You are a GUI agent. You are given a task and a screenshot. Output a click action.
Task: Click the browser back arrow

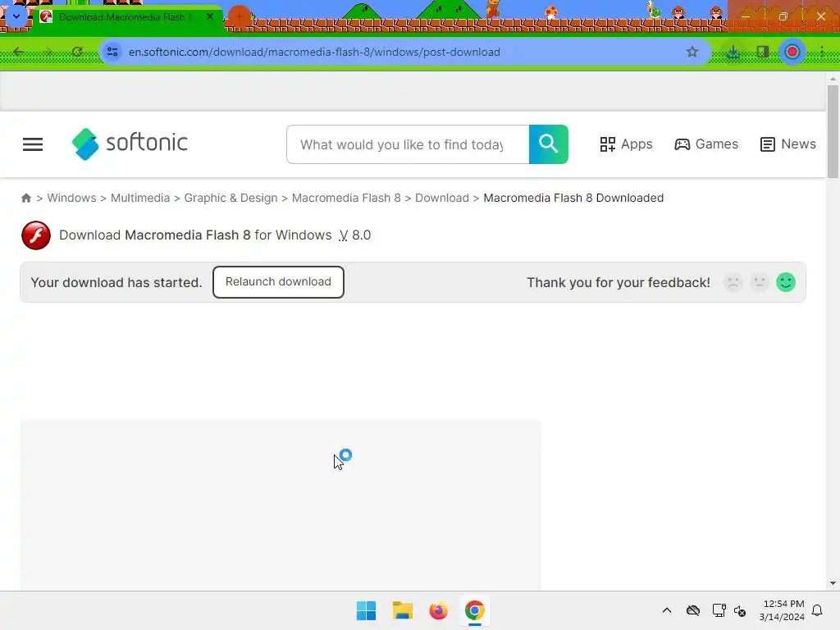click(x=19, y=52)
